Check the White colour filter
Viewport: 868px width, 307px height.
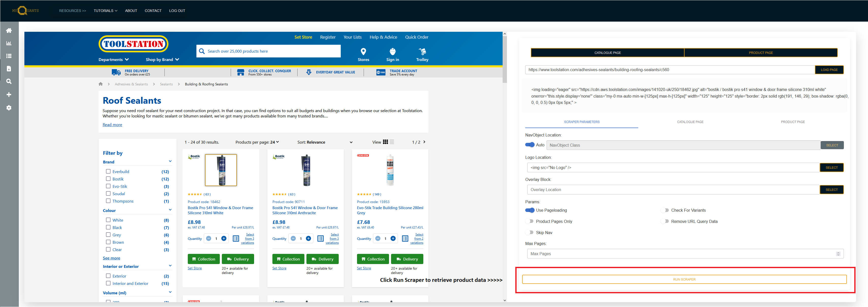pos(108,220)
